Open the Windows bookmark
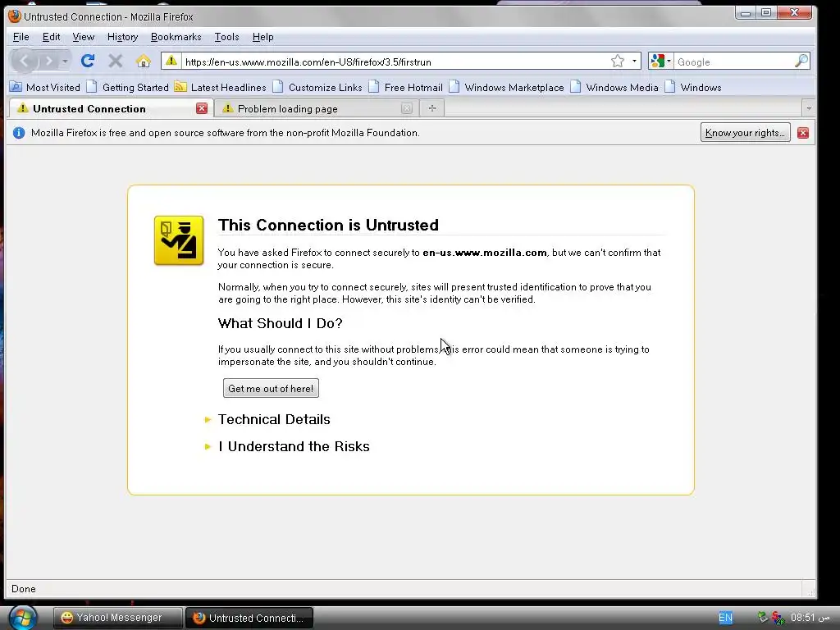The width and height of the screenshot is (840, 630). pyautogui.click(x=692, y=87)
